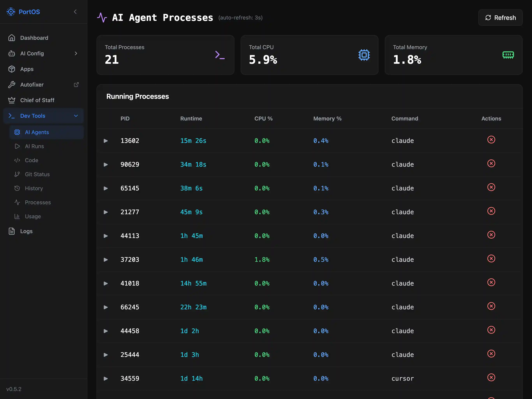This screenshot has width=532, height=399.
Task: Expand the row for process 44458
Action: pyautogui.click(x=106, y=331)
